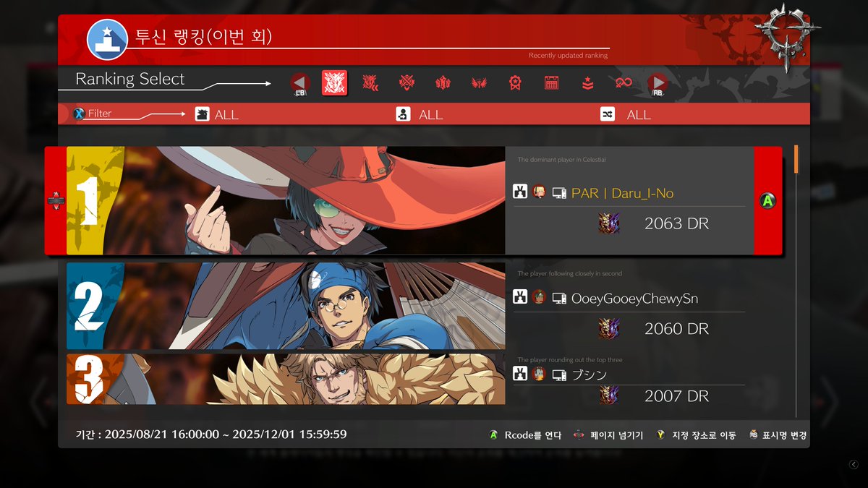The height and width of the screenshot is (488, 868).
Task: Select the crystals ranking icon
Action: [x=443, y=83]
